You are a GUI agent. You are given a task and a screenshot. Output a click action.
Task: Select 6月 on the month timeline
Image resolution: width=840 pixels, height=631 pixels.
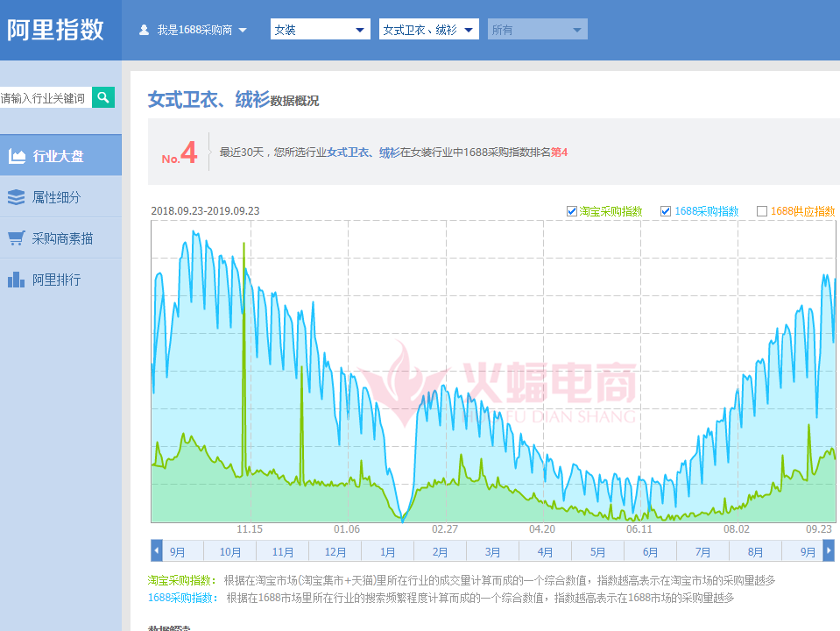(x=650, y=551)
